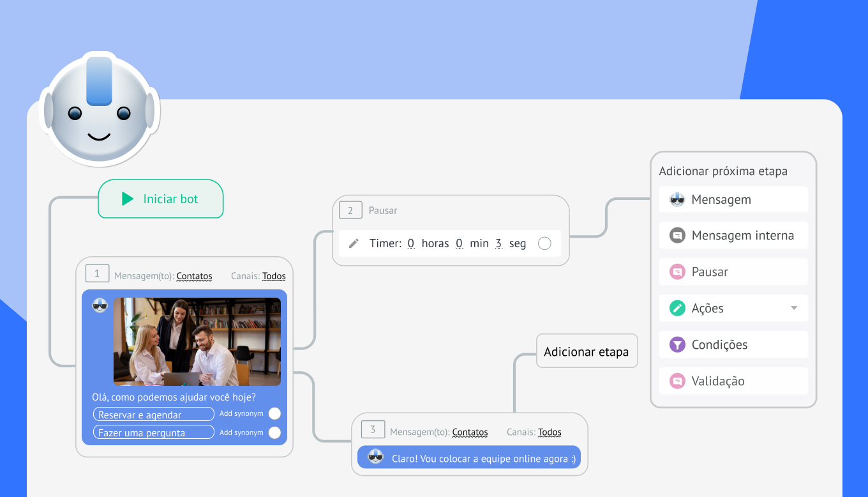Click the robot icon next to Mensagem option
This screenshot has width=868, height=497.
[677, 199]
